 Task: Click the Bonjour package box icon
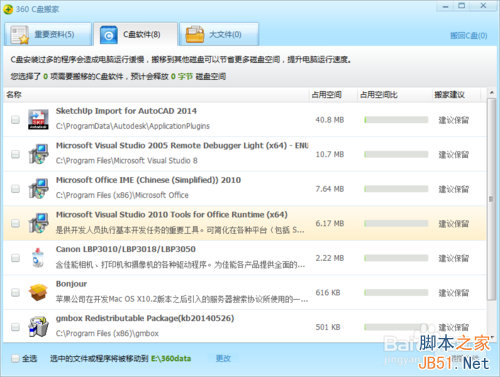38,292
